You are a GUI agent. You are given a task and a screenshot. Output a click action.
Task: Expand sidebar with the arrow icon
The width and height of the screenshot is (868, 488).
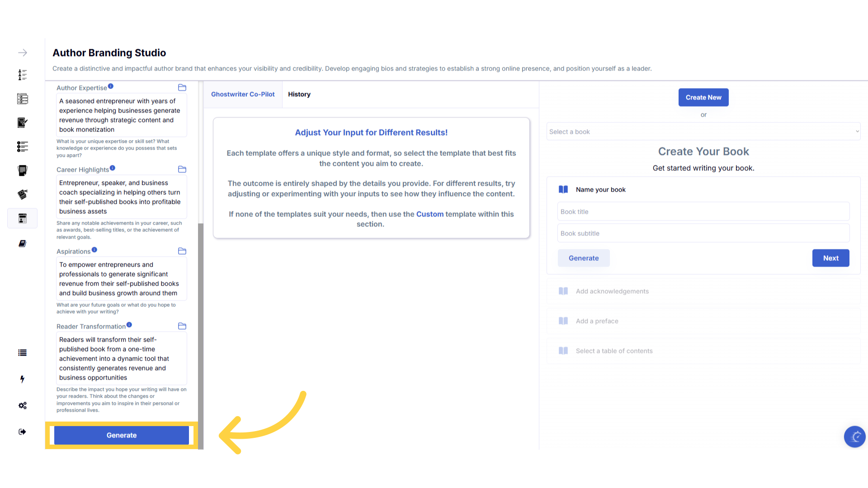click(23, 53)
